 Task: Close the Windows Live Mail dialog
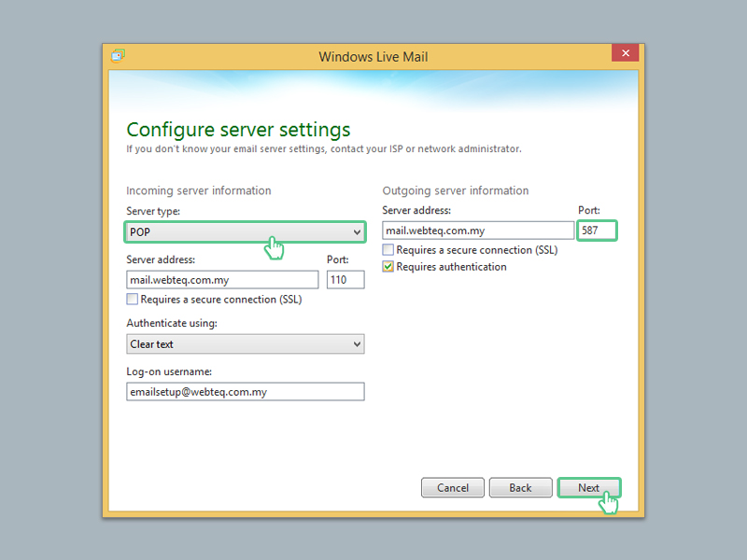click(625, 53)
